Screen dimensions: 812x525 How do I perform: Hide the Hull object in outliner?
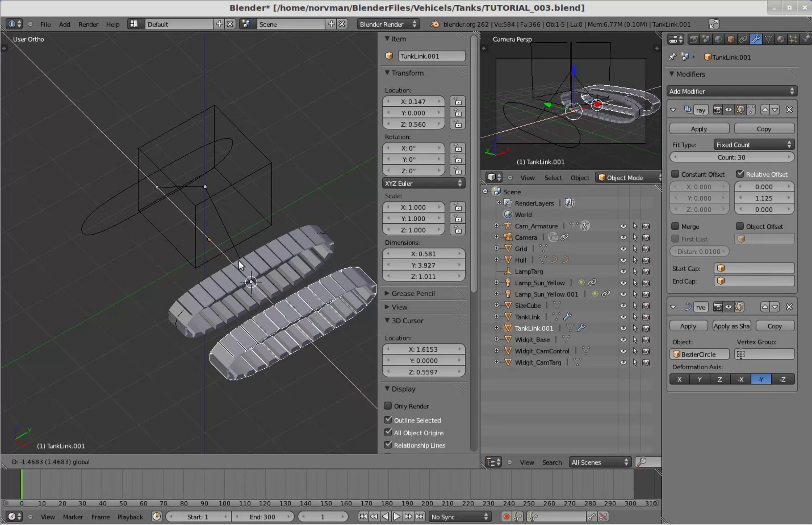(623, 260)
